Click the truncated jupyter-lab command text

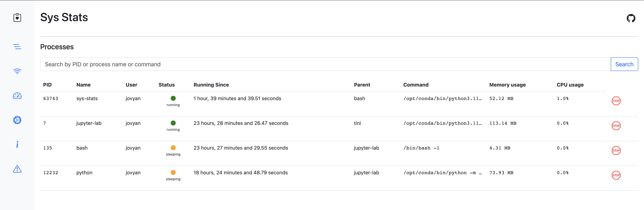pyautogui.click(x=442, y=123)
